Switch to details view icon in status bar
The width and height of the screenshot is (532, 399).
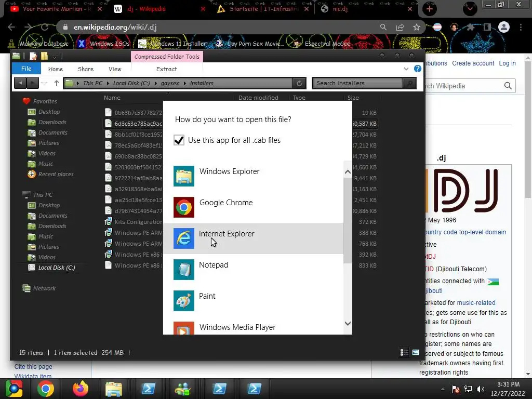[x=404, y=353]
